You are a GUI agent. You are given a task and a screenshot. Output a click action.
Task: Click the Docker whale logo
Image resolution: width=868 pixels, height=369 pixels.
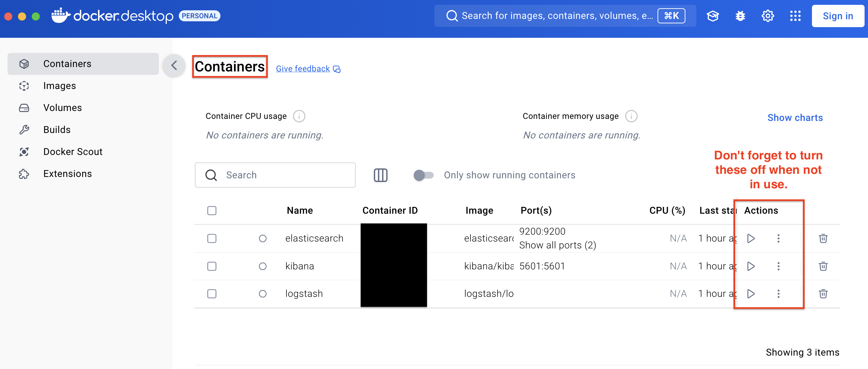(61, 15)
